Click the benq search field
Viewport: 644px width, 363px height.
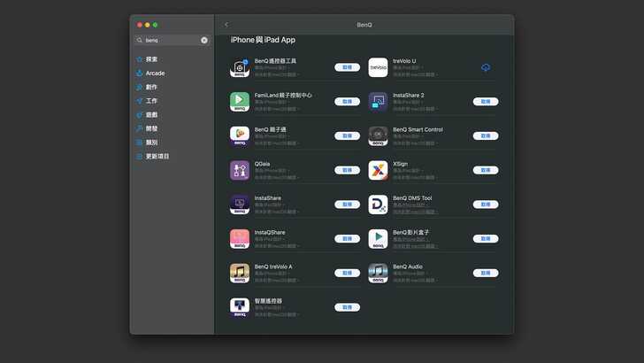pos(172,41)
